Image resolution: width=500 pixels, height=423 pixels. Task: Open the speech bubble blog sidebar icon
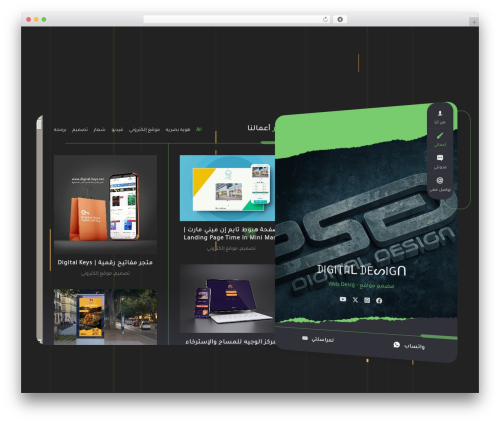point(440,158)
